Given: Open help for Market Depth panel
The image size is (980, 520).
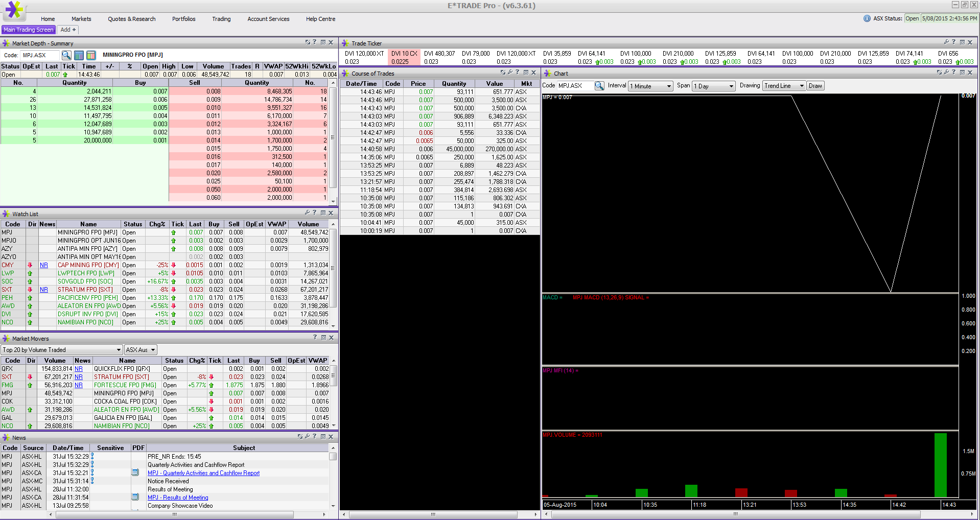Looking at the screenshot, I should (x=314, y=42).
